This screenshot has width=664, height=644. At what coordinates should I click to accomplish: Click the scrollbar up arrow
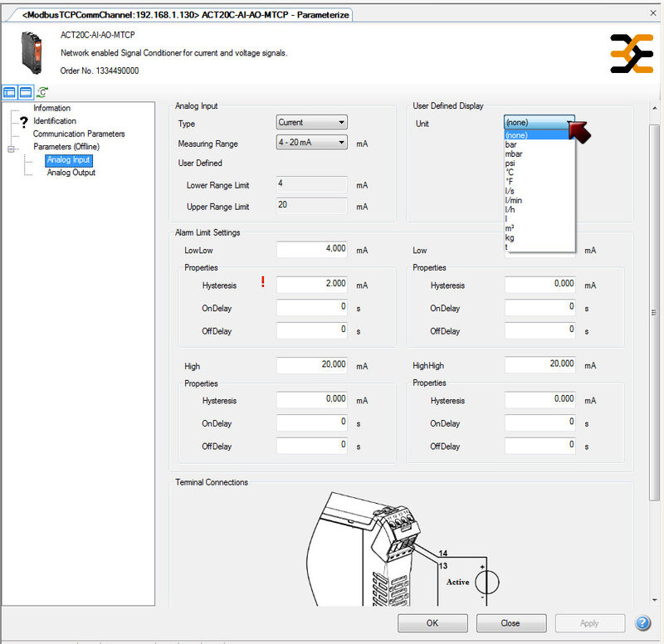click(654, 109)
